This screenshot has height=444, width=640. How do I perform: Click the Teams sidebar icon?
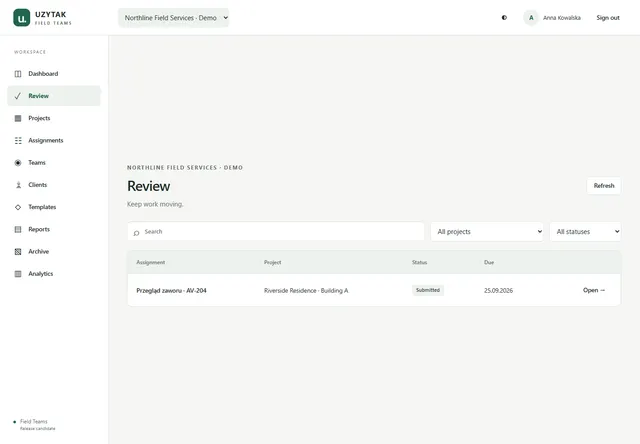pos(18,163)
